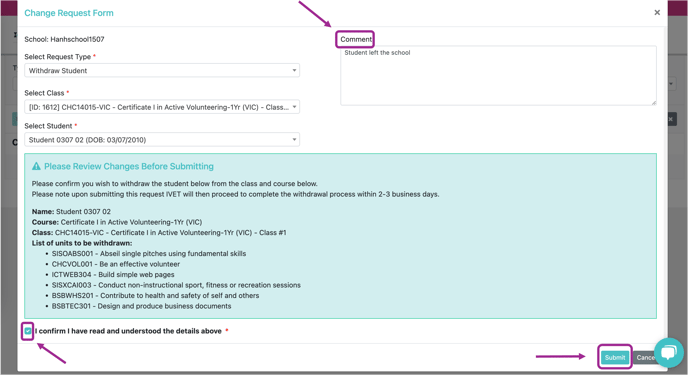The width and height of the screenshot is (688, 375).
Task: Click 'Please Review Changes Before Submitting' heading
Action: 129,166
